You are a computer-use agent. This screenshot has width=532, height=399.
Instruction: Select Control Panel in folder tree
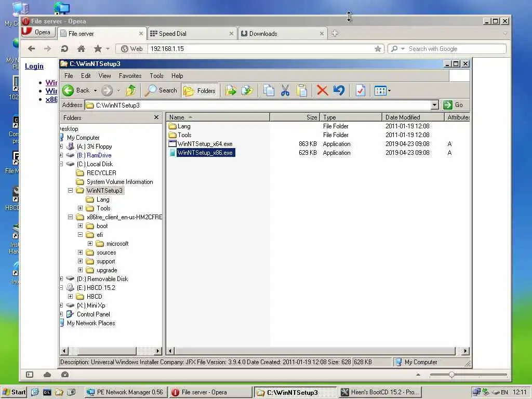click(94, 314)
